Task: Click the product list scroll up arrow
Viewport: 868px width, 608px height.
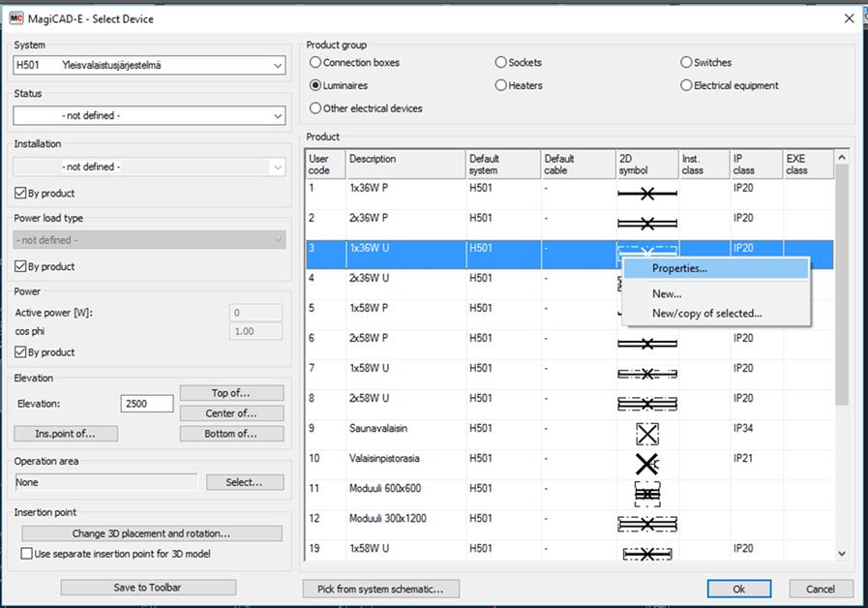Action: pyautogui.click(x=842, y=157)
